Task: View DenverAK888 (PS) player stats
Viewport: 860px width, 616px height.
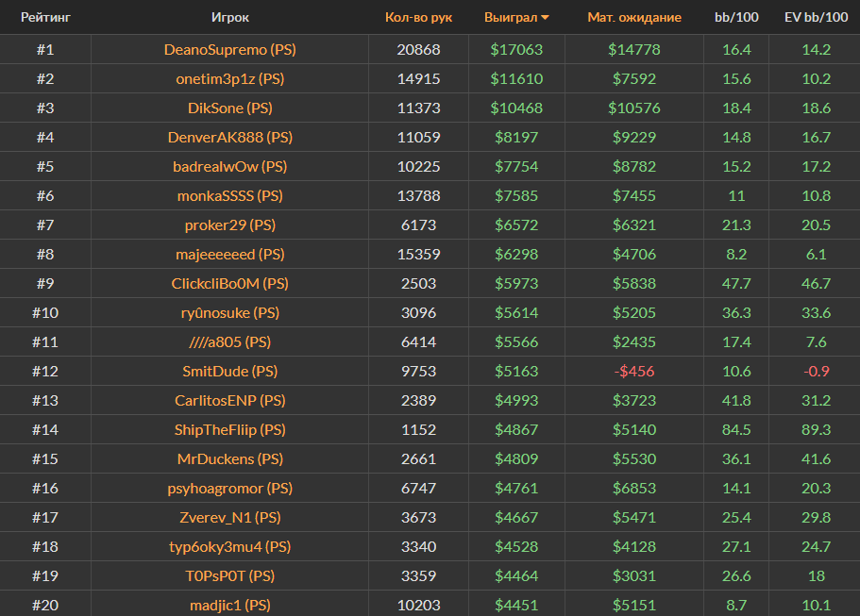Action: 230,137
